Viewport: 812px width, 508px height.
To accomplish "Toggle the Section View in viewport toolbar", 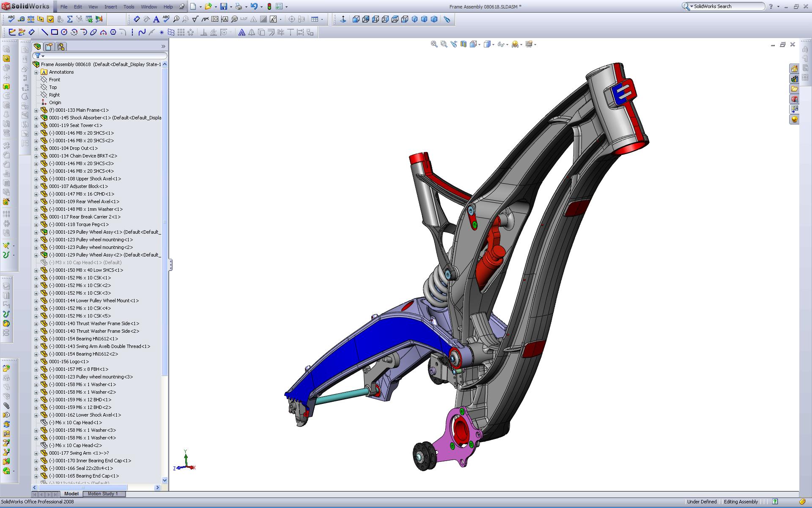I will point(464,44).
